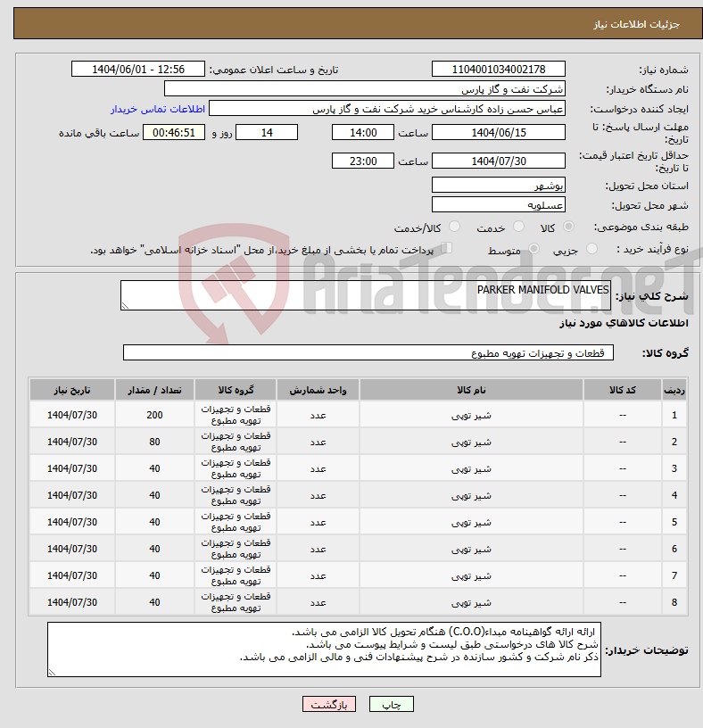Click response deadline date 1404/06/15

click(498, 132)
